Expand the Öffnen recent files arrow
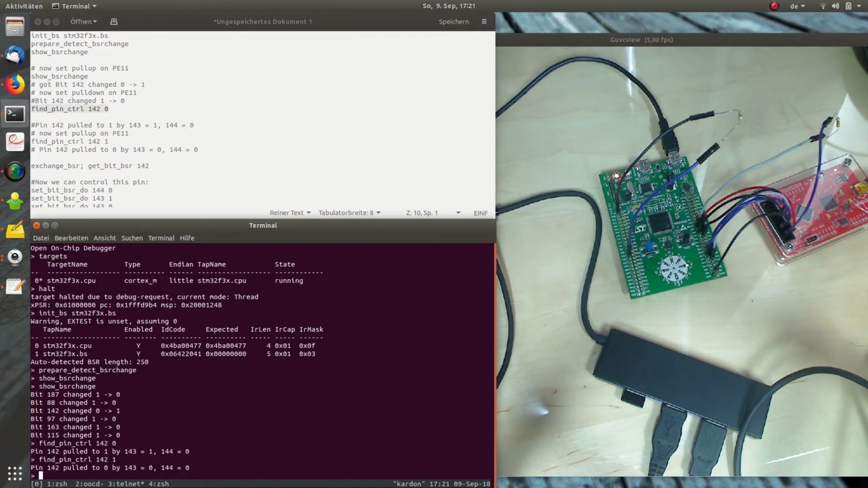 [95, 22]
